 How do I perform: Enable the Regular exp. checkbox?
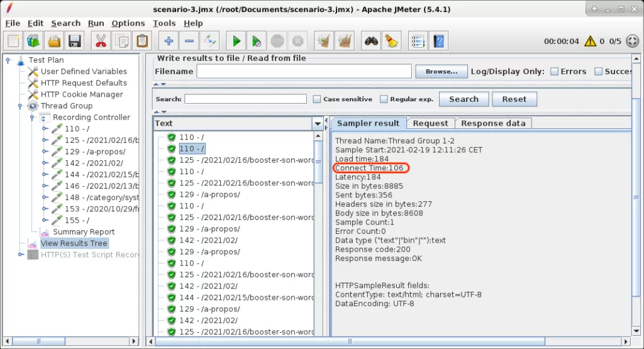click(384, 99)
